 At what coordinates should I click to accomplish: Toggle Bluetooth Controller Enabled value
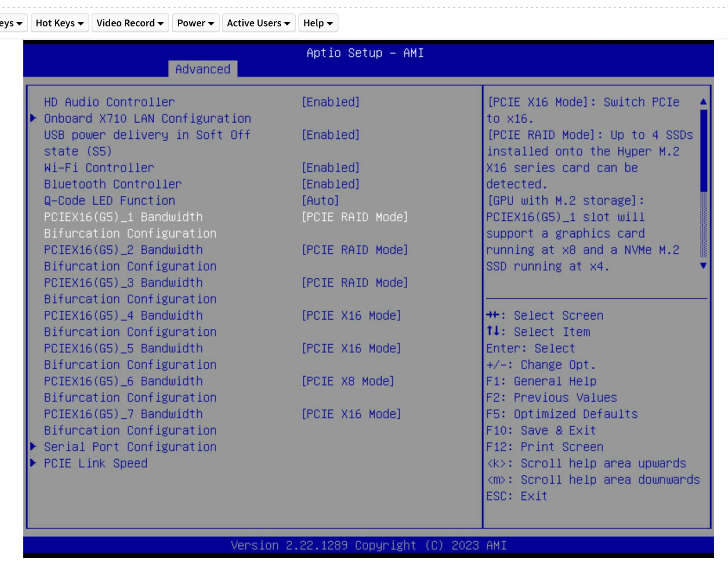click(330, 184)
